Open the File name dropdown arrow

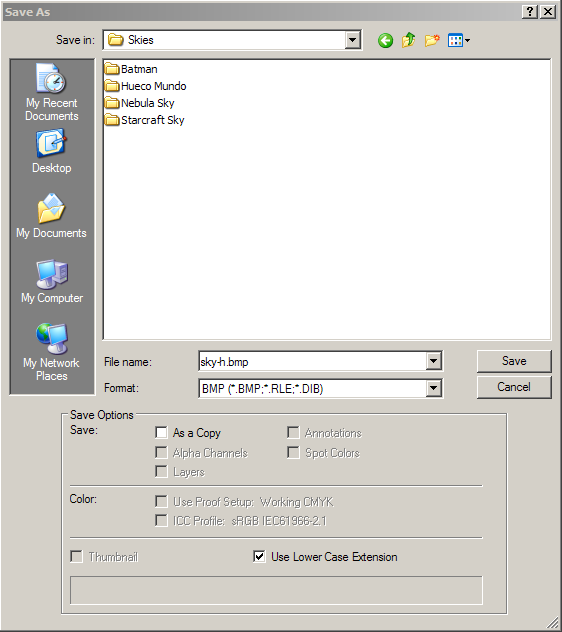433,361
